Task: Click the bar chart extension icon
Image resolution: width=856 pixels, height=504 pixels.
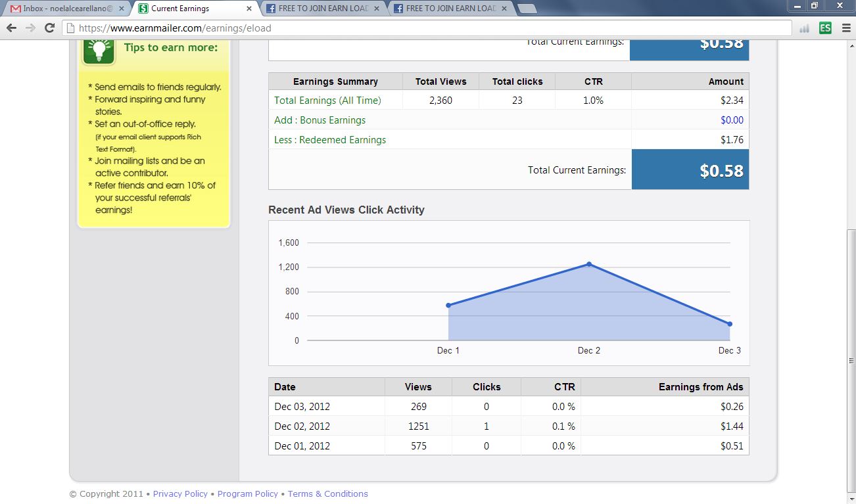Action: point(804,28)
